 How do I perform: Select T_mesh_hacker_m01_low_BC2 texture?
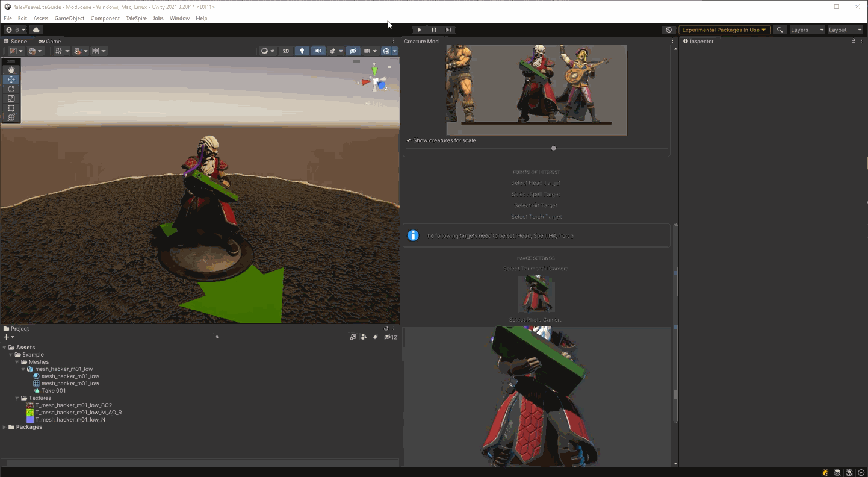pos(73,405)
